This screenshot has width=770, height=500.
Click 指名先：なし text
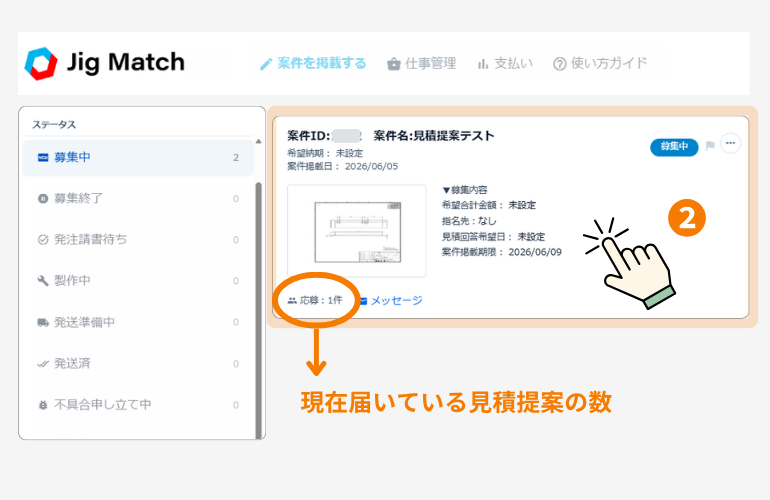click(469, 222)
